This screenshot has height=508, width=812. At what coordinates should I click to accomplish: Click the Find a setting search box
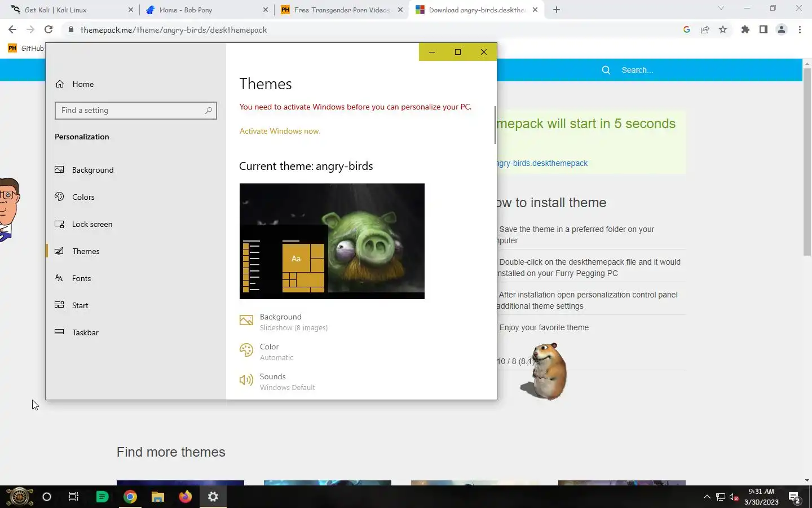click(135, 110)
